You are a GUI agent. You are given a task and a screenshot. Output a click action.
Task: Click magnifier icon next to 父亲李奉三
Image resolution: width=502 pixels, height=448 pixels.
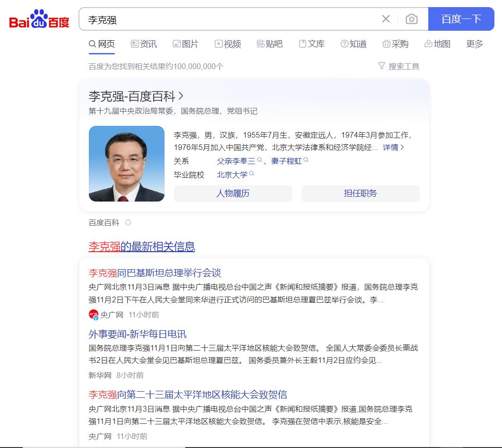coord(260,159)
